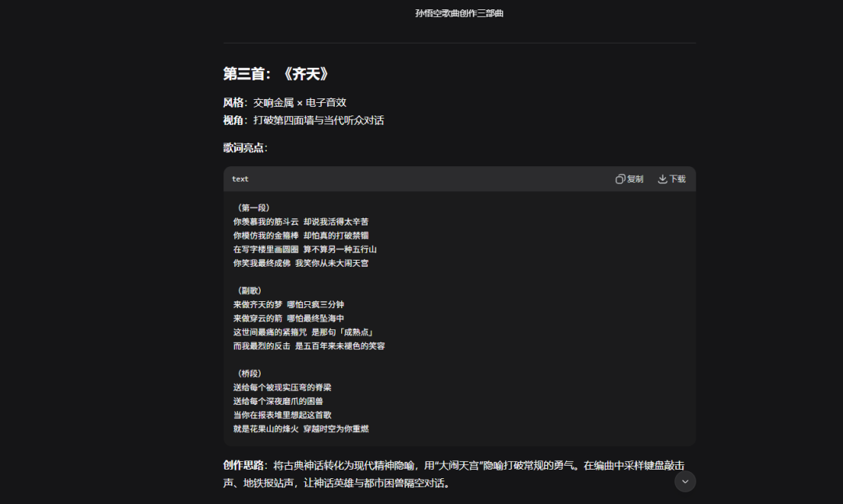Click the download (下载) icon on the code block
This screenshot has width=843, height=504.
671,179
